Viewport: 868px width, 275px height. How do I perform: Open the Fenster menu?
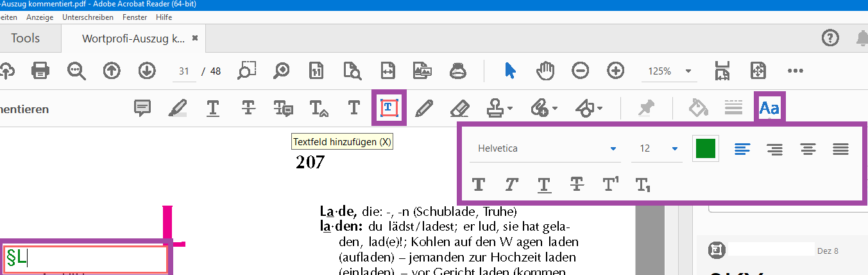coord(133,17)
